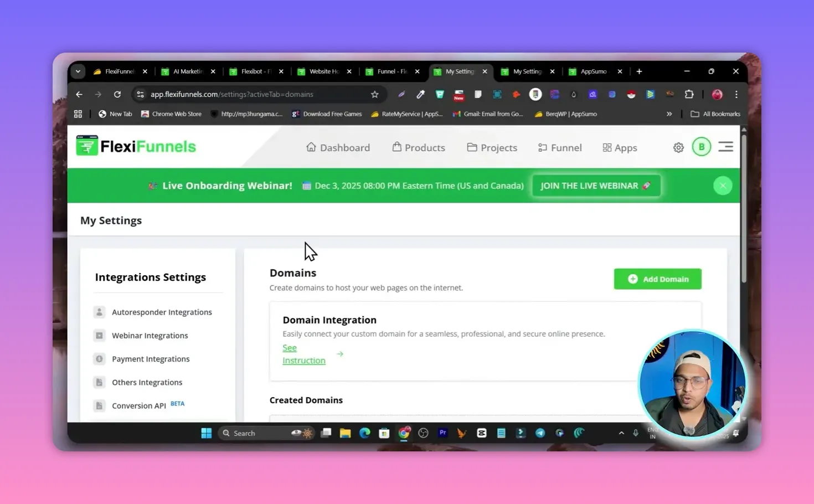This screenshot has width=814, height=504.
Task: Open the Chrome profile avatar
Action: point(717,94)
